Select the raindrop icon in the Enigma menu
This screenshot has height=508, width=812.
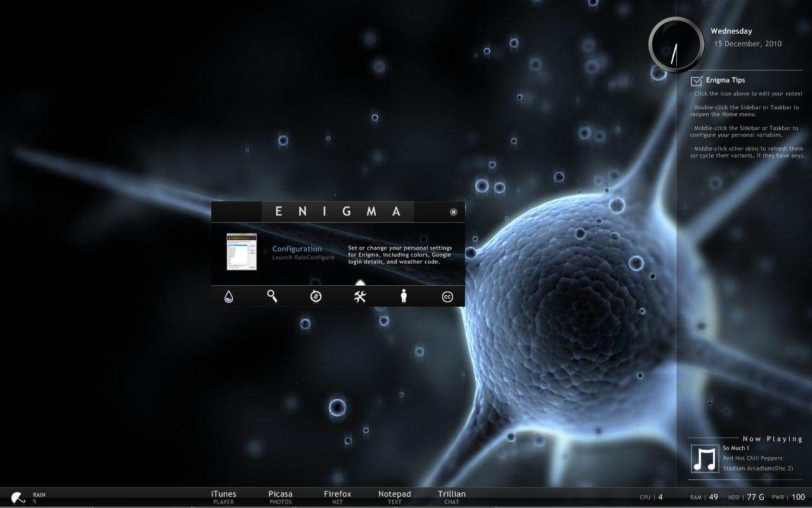coord(228,295)
